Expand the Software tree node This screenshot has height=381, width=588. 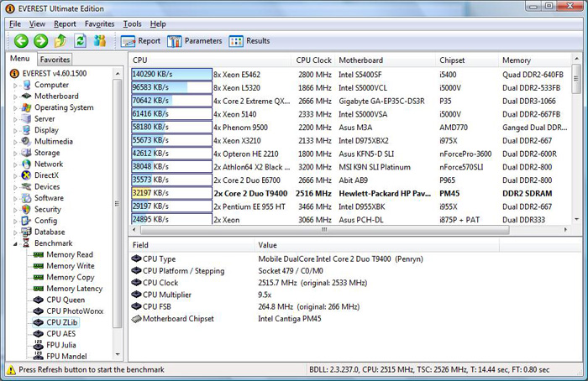pyautogui.click(x=15, y=199)
